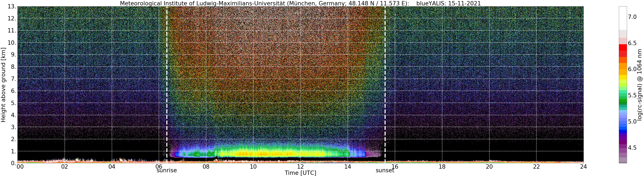
Task: Click the colorbar tick value '4.5'
Action: 632,148
